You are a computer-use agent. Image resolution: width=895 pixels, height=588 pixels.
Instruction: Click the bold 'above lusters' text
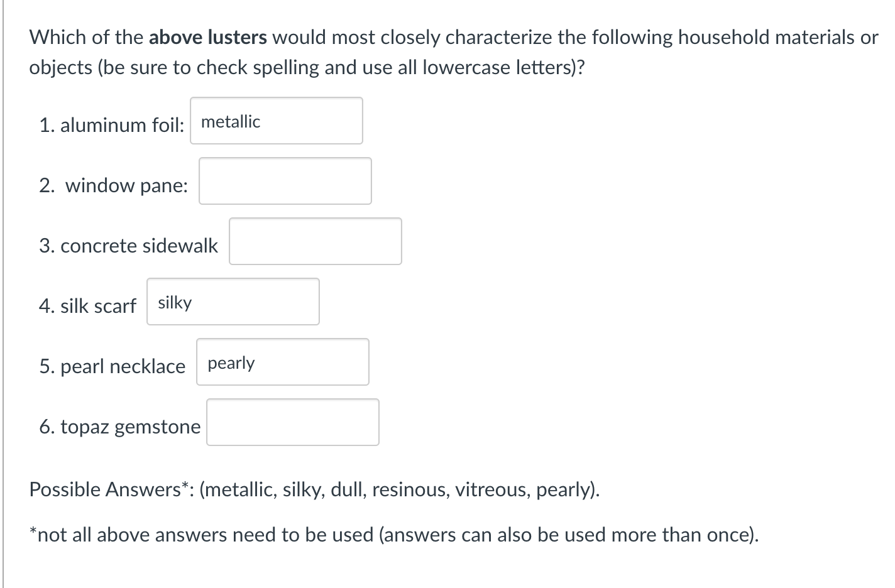[208, 38]
